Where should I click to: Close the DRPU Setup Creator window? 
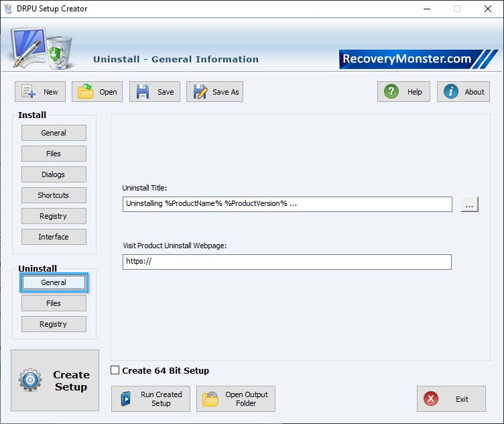[488, 9]
